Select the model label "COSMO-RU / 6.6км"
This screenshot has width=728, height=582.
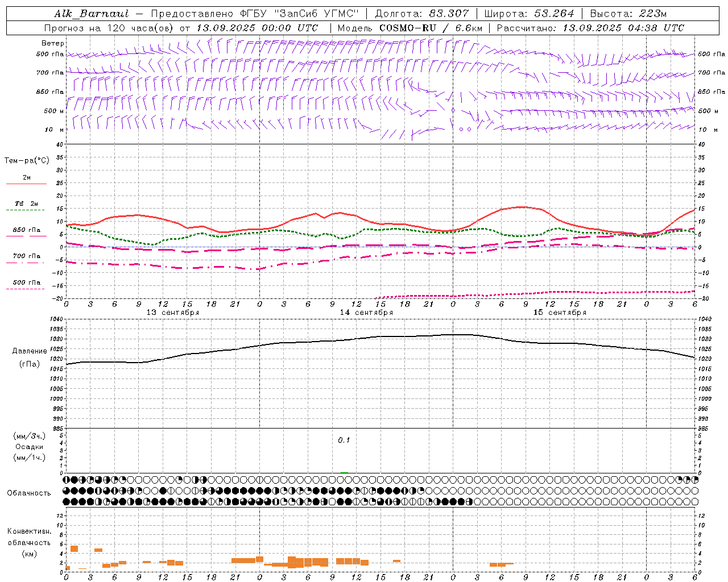tap(431, 28)
